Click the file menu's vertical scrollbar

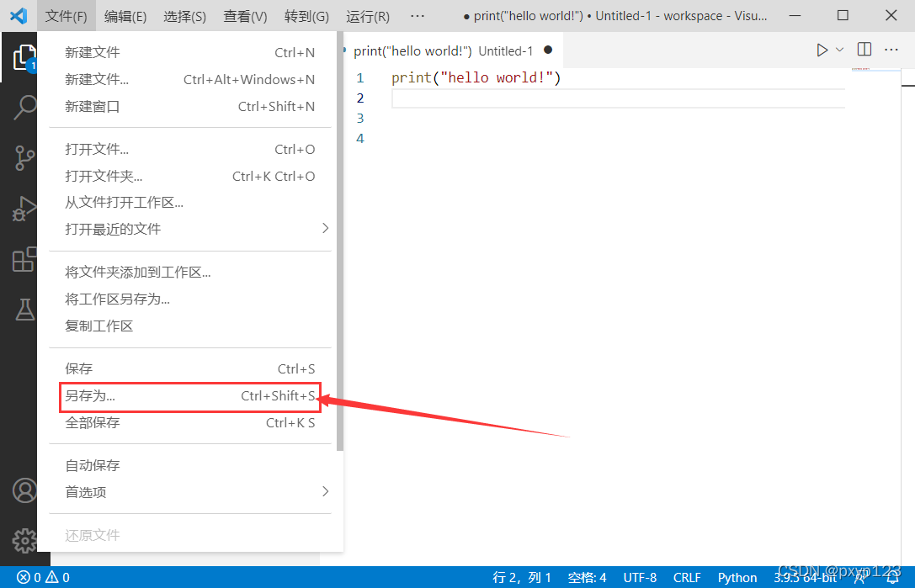(339, 241)
